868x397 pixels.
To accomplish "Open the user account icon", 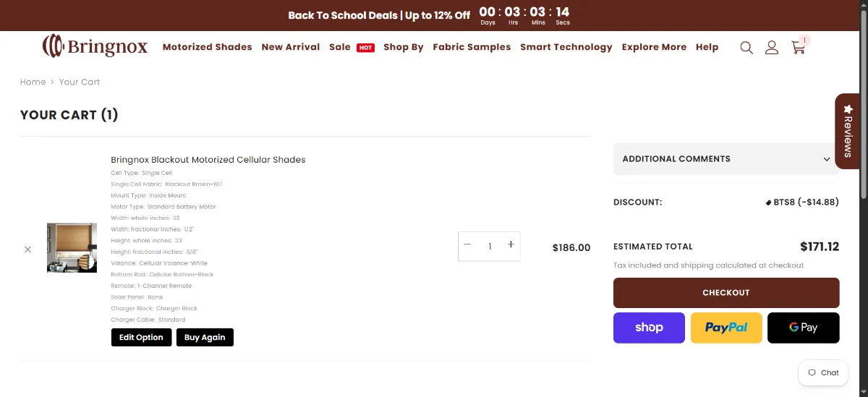I will pos(772,48).
